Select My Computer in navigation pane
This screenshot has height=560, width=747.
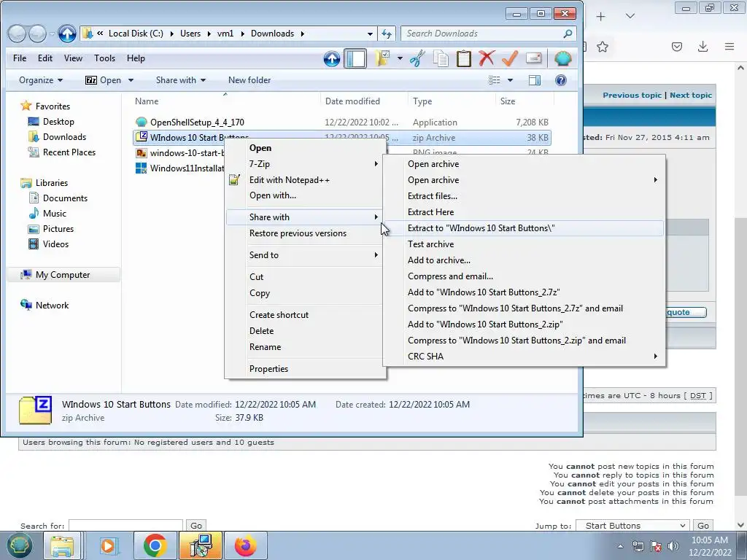pyautogui.click(x=63, y=275)
